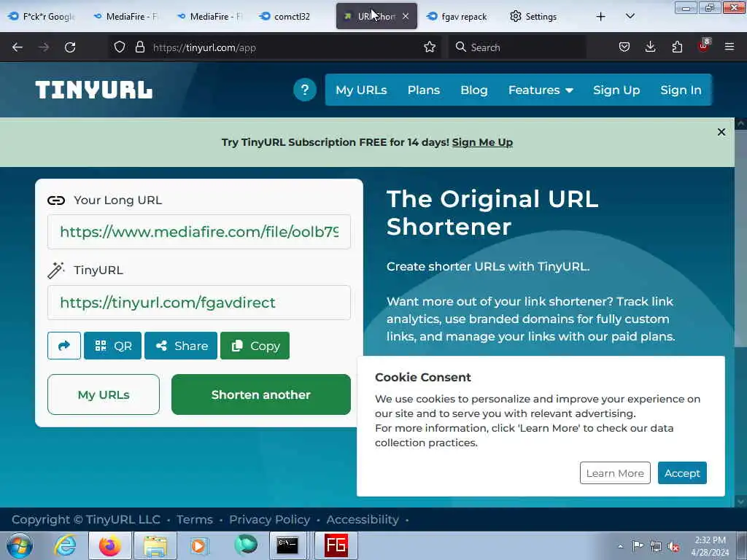Dismiss the subscription banner with X
This screenshot has width=747, height=560.
click(x=721, y=132)
